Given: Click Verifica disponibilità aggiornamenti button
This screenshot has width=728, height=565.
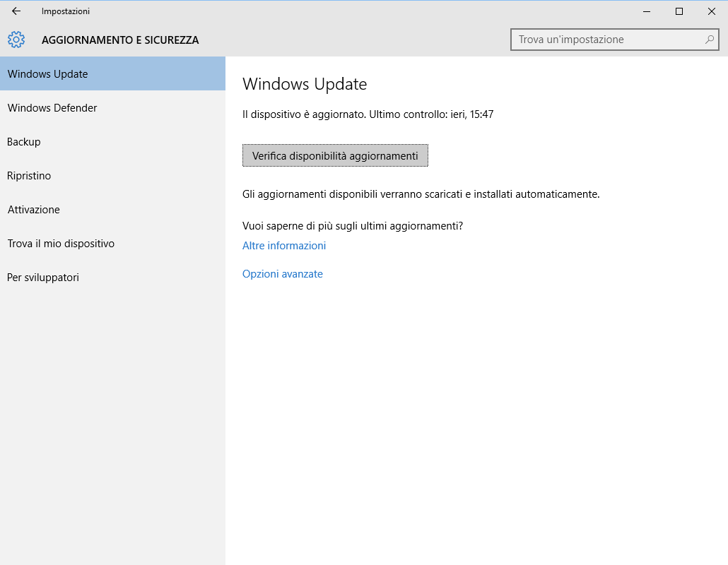Looking at the screenshot, I should pos(335,155).
